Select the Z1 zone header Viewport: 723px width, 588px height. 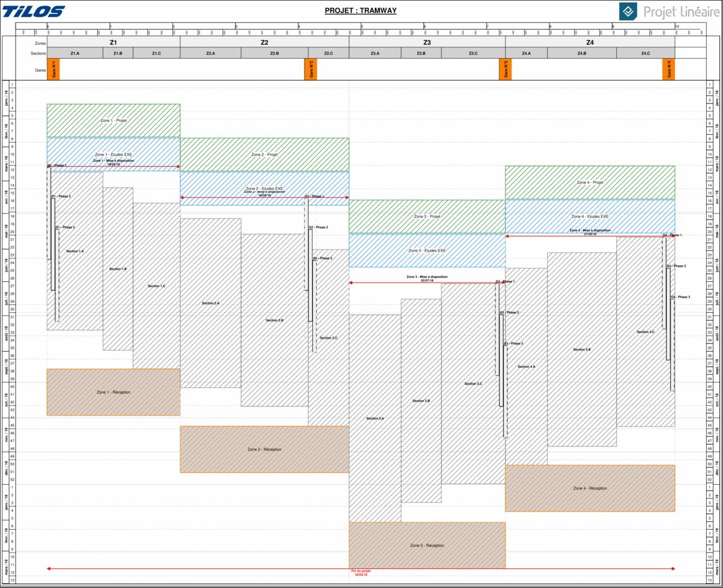pos(113,43)
